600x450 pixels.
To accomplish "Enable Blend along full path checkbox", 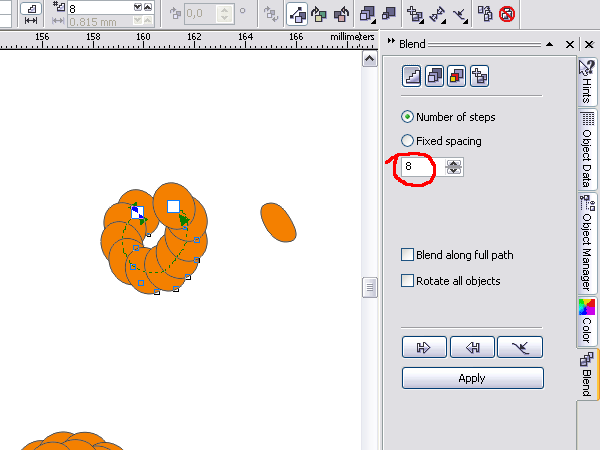I will click(x=407, y=254).
